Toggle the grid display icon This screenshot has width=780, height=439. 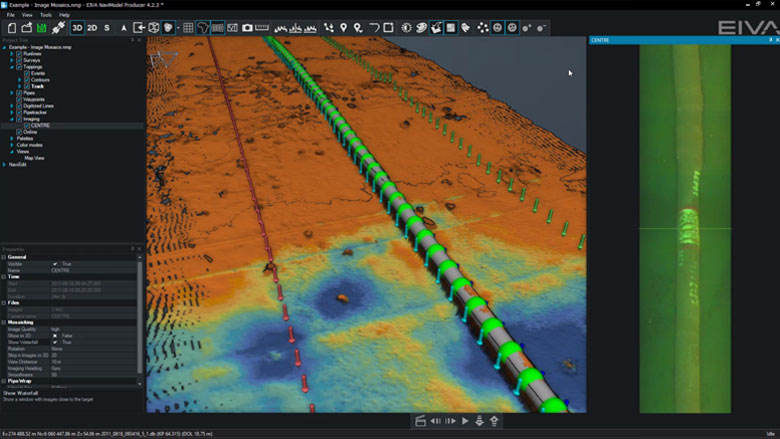[x=188, y=28]
